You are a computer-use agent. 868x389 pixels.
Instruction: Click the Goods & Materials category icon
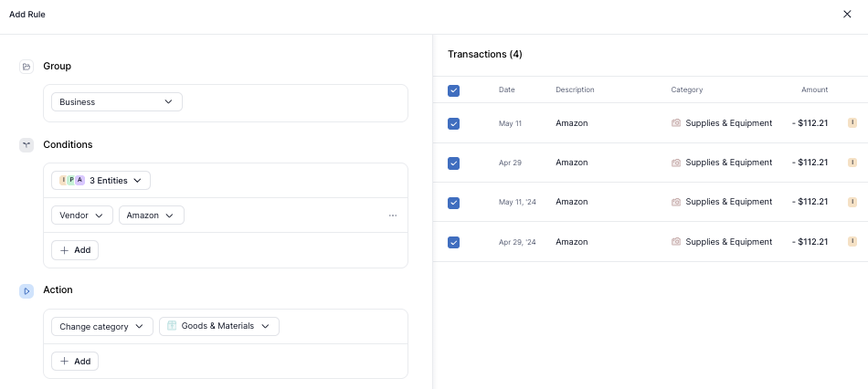coord(172,326)
